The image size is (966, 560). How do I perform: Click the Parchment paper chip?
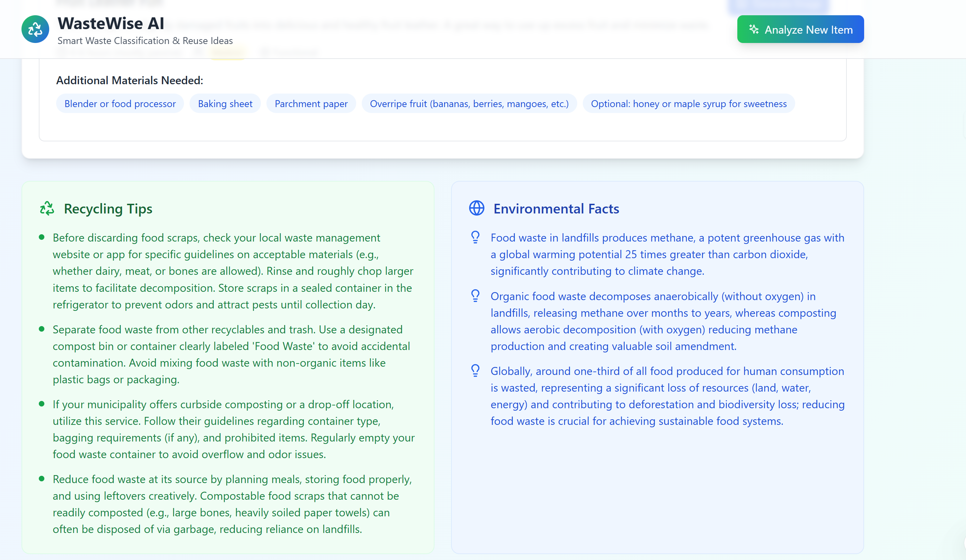[x=311, y=104]
